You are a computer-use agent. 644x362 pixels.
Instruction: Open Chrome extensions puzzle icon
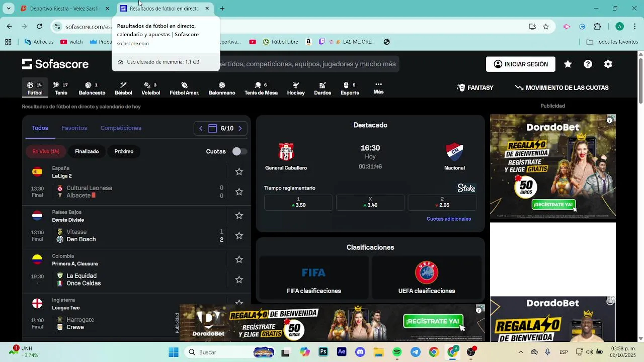(x=598, y=27)
